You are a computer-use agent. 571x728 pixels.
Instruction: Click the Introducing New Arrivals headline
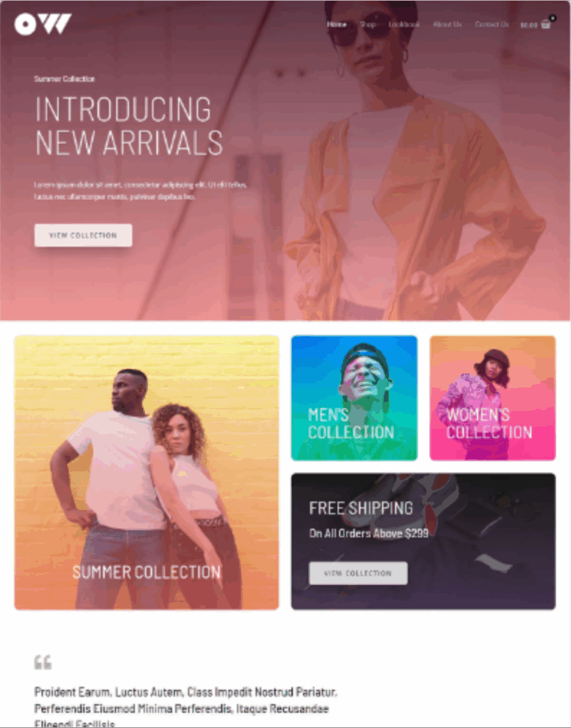(x=129, y=126)
